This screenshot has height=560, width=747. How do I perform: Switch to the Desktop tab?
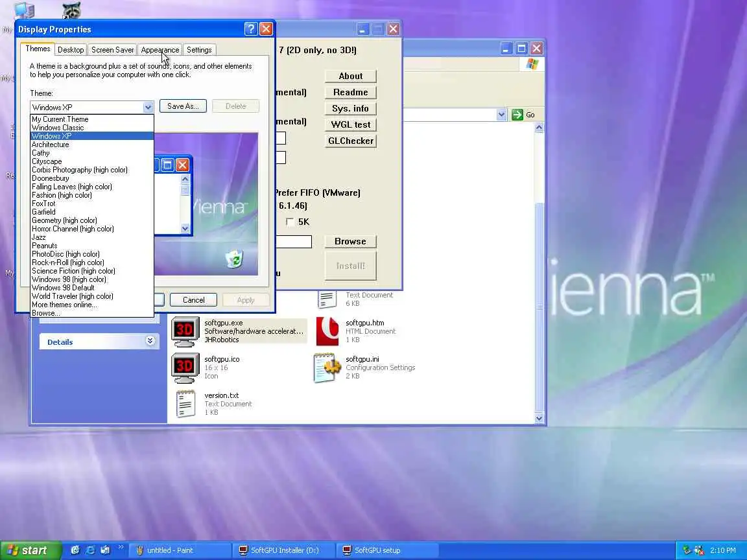(x=71, y=50)
